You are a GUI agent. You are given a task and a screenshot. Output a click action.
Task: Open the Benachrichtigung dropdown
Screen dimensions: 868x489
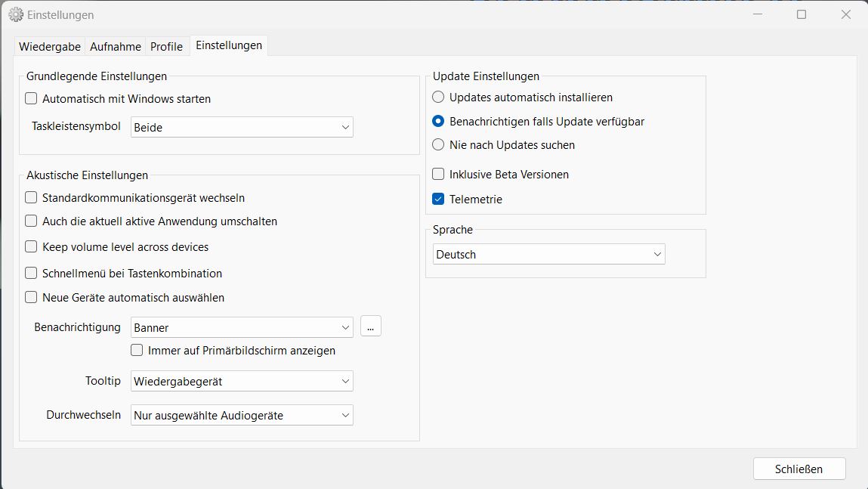pyautogui.click(x=242, y=327)
